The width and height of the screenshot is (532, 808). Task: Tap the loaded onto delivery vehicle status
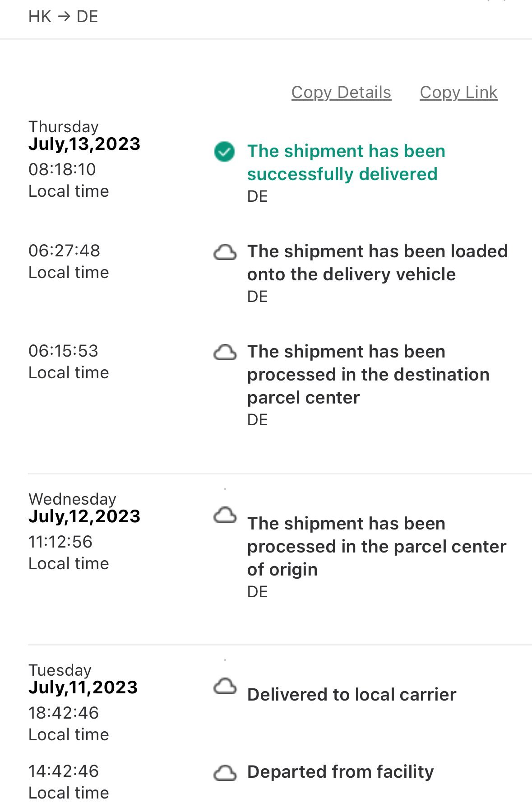pos(377,263)
